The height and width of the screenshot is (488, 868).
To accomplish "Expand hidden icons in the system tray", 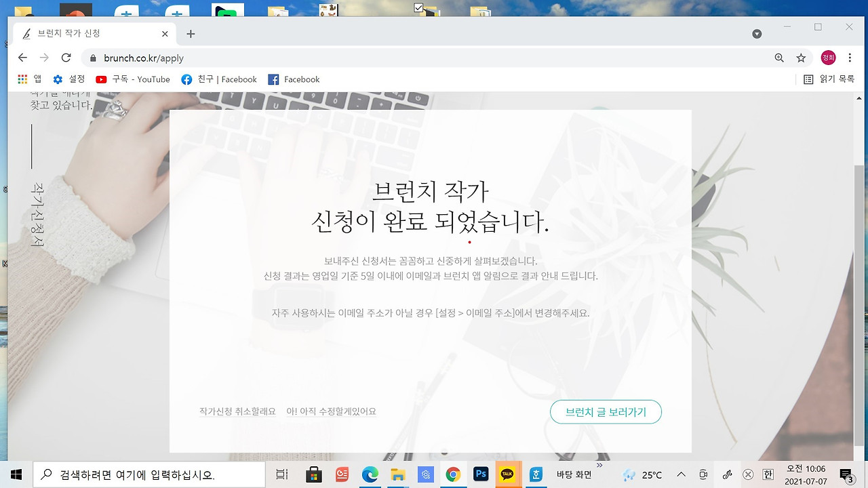I will tap(679, 474).
